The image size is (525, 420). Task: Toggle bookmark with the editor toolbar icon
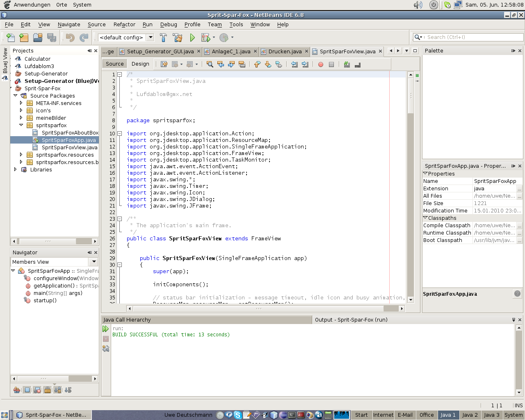(x=279, y=64)
